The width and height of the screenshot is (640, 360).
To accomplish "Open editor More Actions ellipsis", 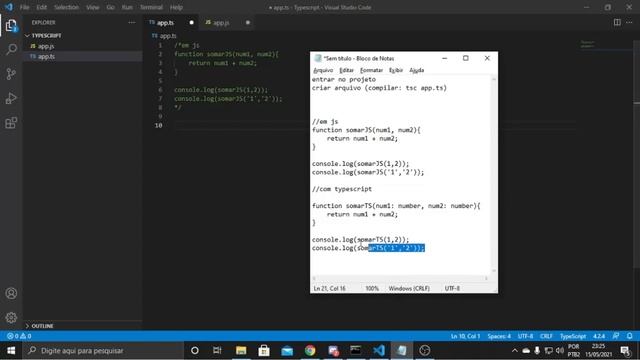I will [629, 22].
